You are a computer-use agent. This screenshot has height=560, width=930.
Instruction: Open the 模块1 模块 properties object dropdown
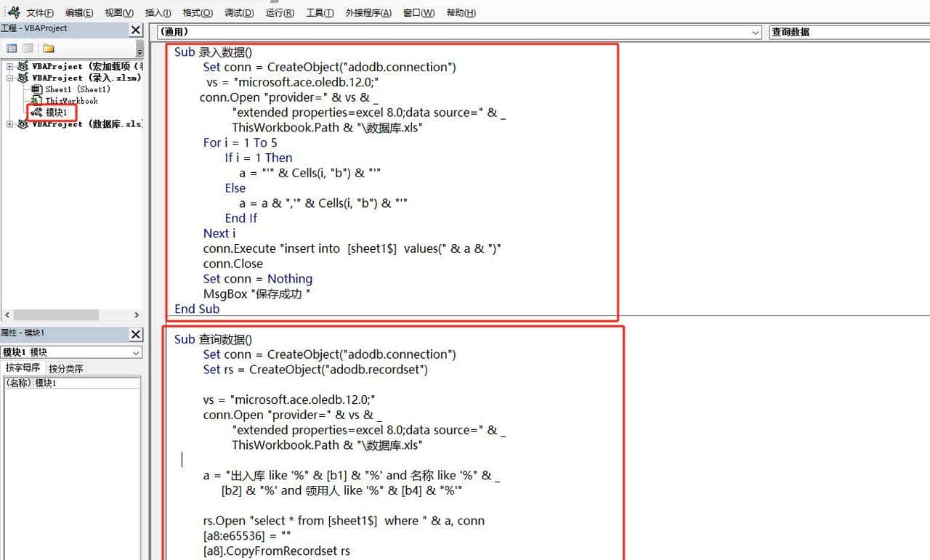[x=137, y=352]
